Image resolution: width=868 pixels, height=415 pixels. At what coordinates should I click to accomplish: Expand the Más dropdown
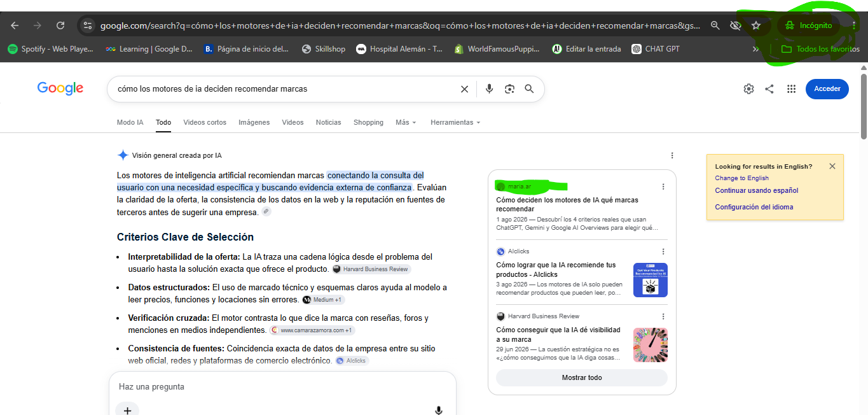click(406, 122)
